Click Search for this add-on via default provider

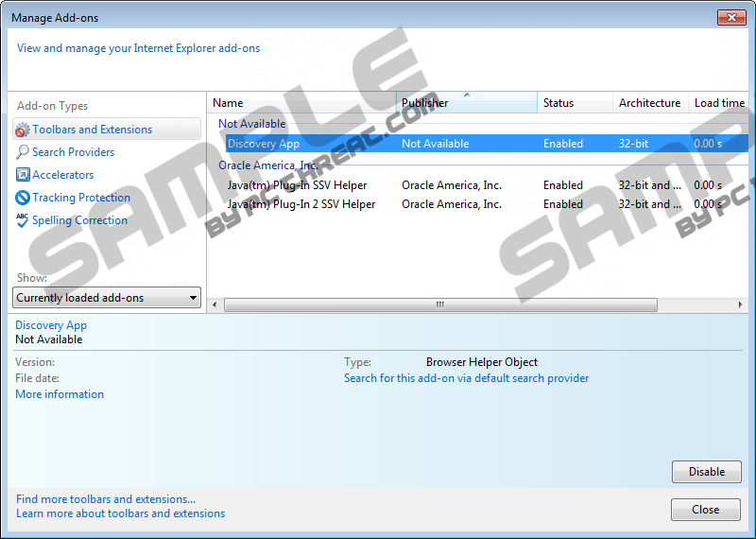[x=466, y=378]
